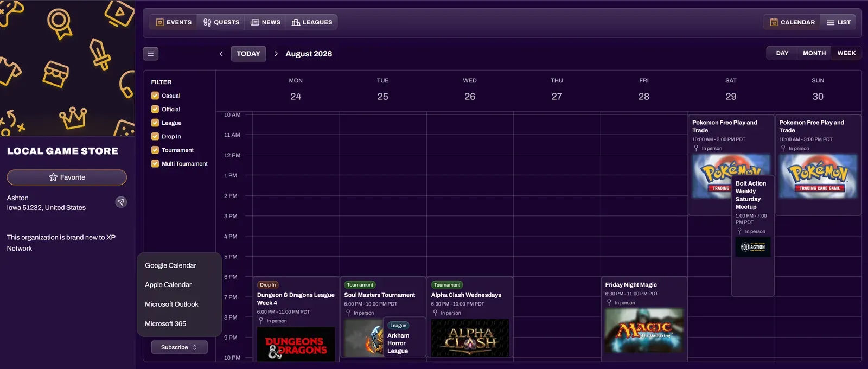Screen dimensions: 868x369
Task: Click the Bolt Action logo thumbnail
Action: [x=752, y=247]
